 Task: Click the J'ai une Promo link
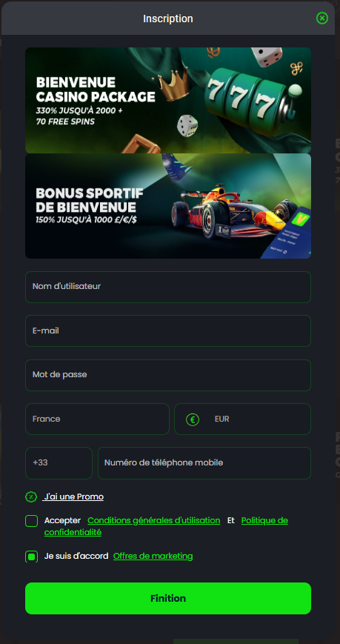73,497
